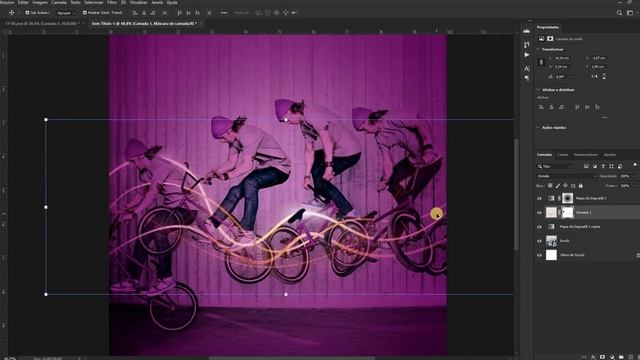Lock transparent pixels icon in Camadas
The image size is (640, 360).
coord(550,186)
